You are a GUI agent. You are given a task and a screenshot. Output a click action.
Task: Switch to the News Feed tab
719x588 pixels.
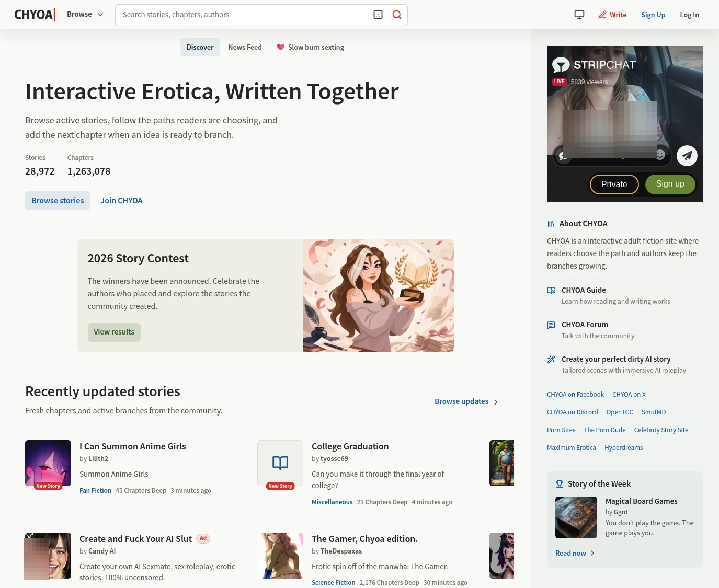coord(245,47)
